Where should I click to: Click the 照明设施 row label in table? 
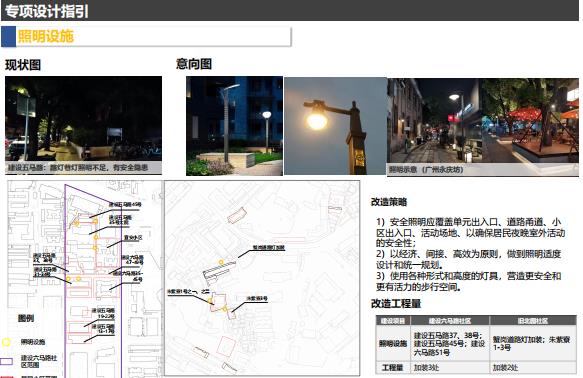click(393, 343)
